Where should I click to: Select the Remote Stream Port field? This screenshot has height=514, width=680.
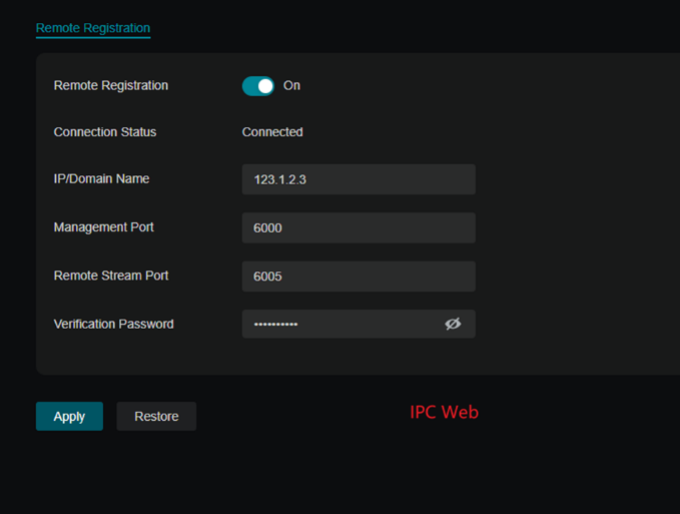pyautogui.click(x=358, y=276)
